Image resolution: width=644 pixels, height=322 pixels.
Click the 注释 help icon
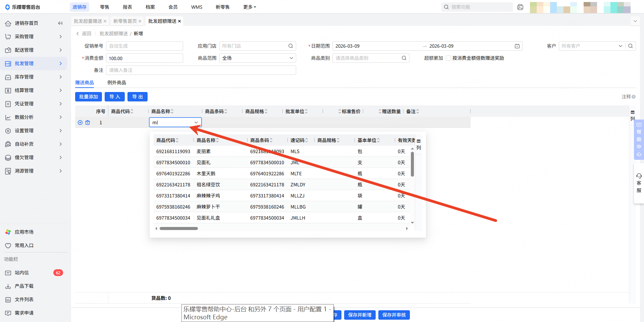[634, 97]
